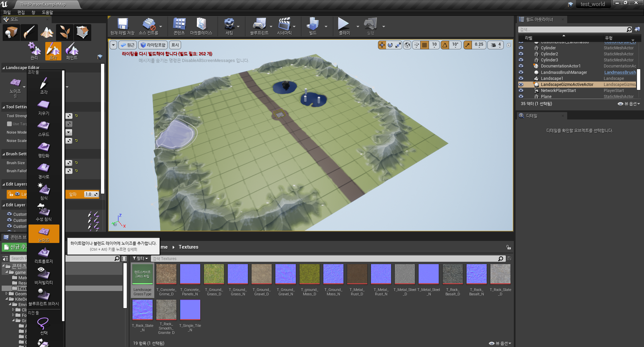Switch to Geometry editing mode icon
644x347 pixels.
(83, 33)
